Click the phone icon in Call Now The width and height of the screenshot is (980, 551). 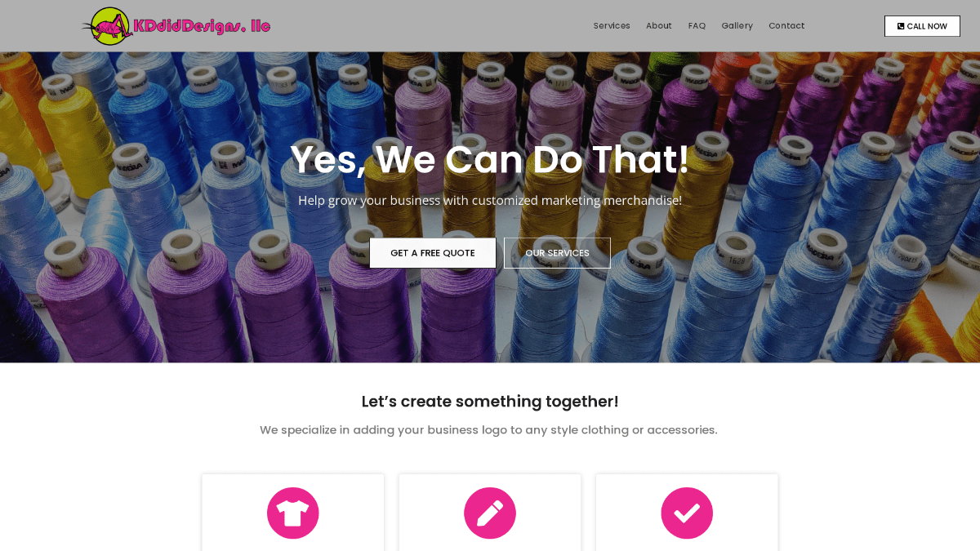click(x=901, y=26)
